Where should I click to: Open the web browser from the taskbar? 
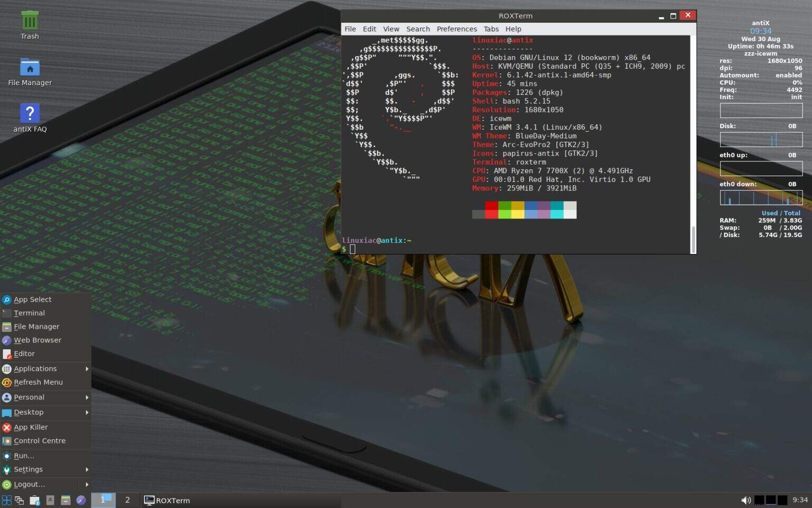[81, 500]
